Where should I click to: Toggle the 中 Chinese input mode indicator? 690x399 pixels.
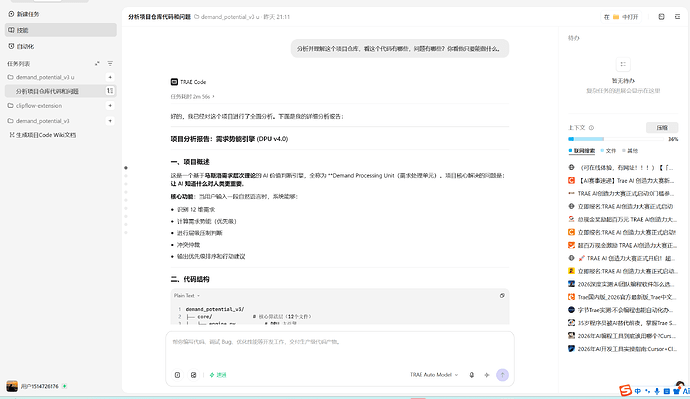(638, 391)
